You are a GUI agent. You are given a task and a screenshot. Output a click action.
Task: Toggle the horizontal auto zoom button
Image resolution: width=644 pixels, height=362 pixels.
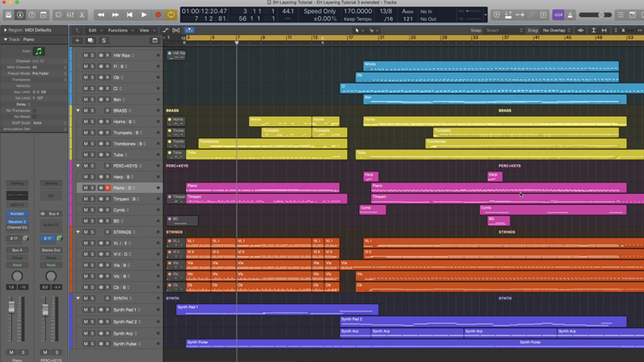pos(605,31)
